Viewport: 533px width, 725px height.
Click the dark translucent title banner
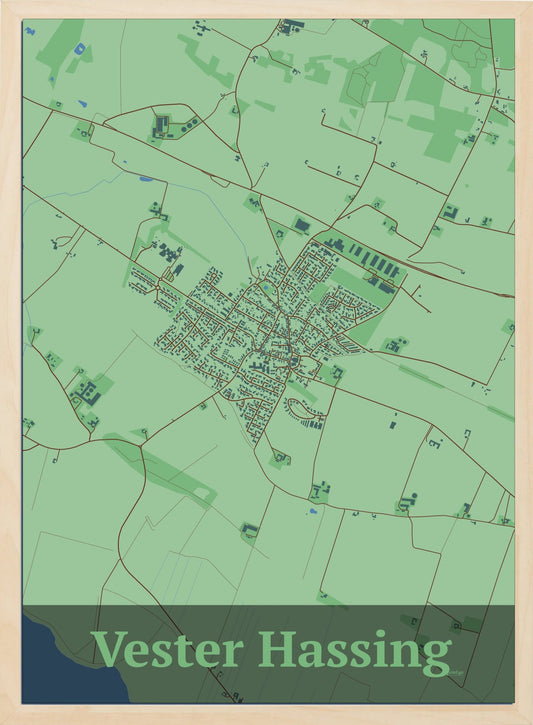pyautogui.click(x=268, y=654)
